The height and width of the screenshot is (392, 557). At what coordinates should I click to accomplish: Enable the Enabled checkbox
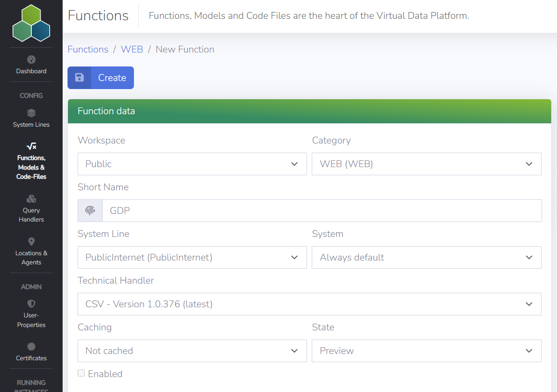click(x=81, y=373)
